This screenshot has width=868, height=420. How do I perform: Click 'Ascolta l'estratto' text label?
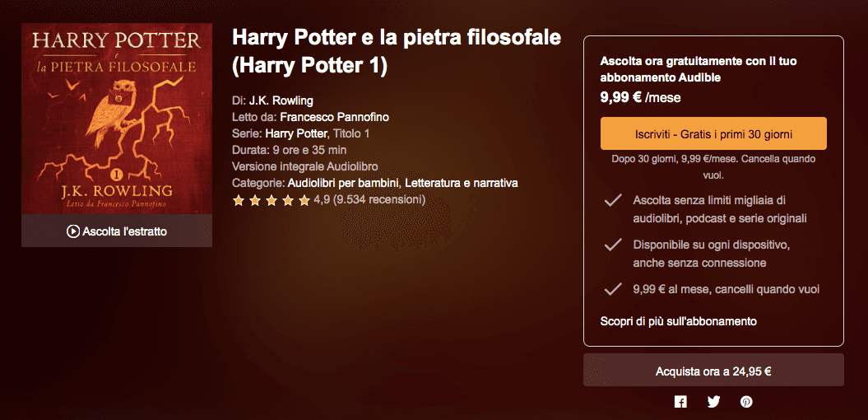pyautogui.click(x=125, y=231)
